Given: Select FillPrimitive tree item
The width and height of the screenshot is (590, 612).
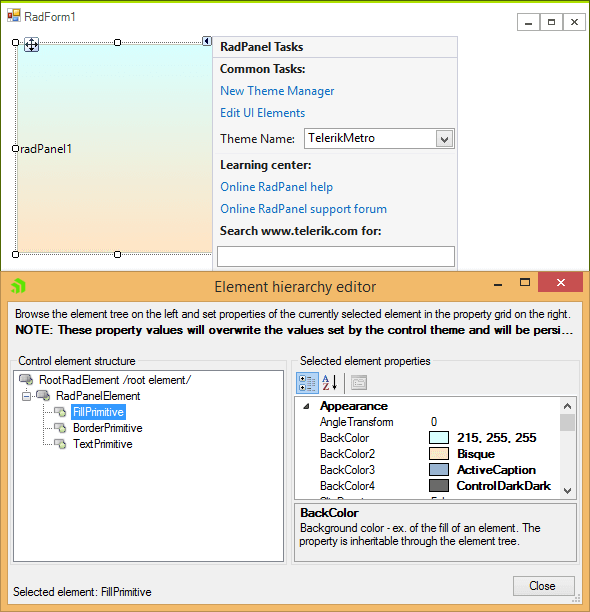Looking at the screenshot, I should pos(98,412).
